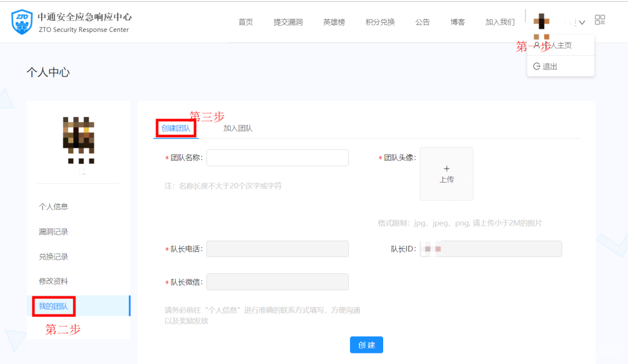Expand the user account dropdown arrow

tap(581, 23)
